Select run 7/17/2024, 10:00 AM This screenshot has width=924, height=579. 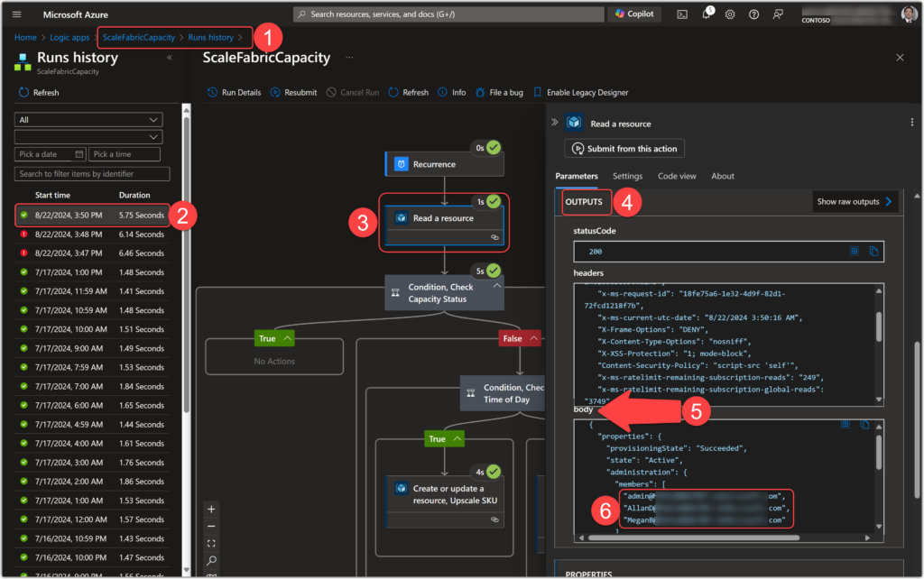[x=93, y=329]
